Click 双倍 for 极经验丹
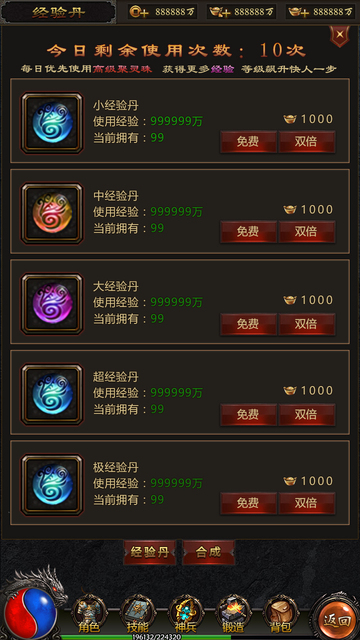 [307, 503]
